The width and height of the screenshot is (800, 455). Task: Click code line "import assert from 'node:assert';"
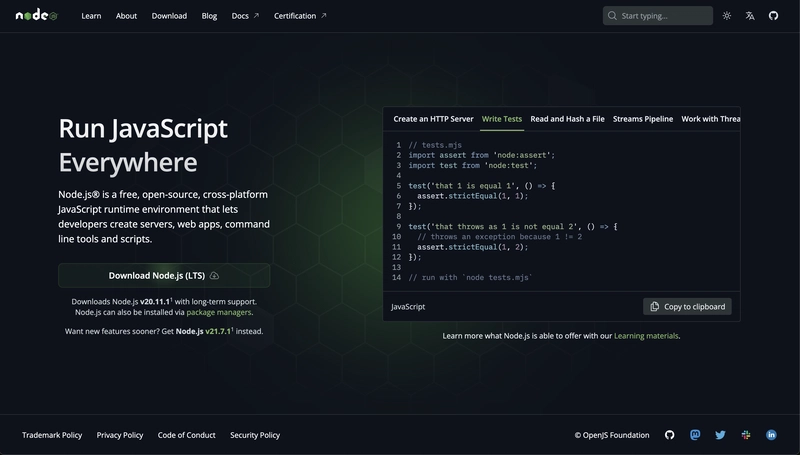pos(481,155)
